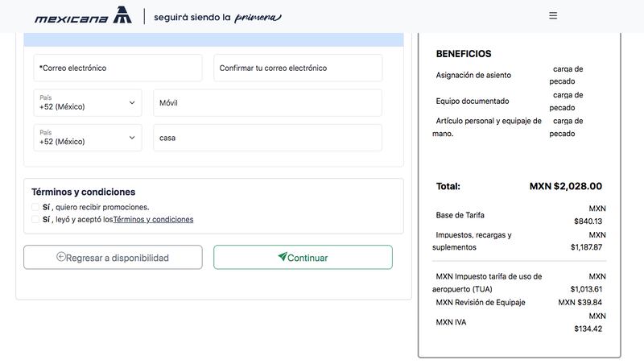
Task: Open the Términos y condiciones link
Action: [153, 219]
